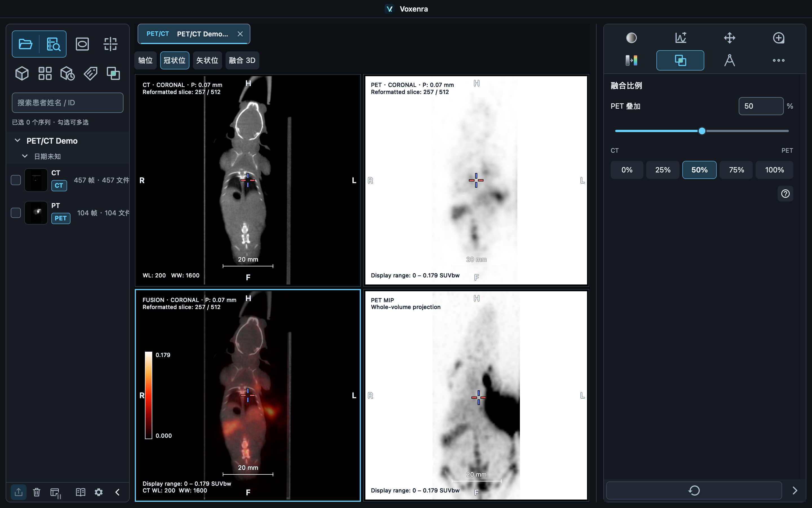Open the more tools ellipsis menu
The height and width of the screenshot is (508, 812).
tap(778, 60)
